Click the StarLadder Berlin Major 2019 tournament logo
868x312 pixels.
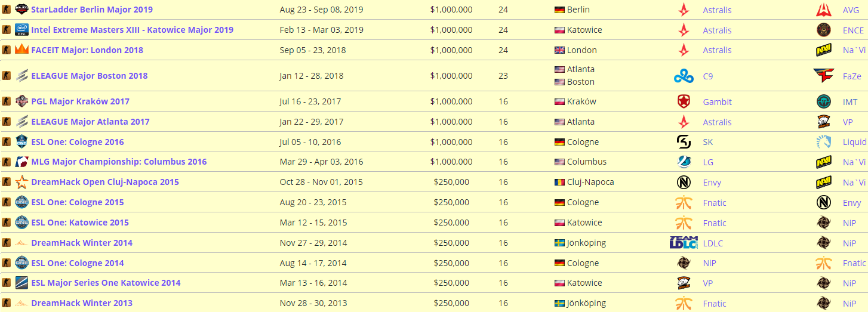coord(21,10)
